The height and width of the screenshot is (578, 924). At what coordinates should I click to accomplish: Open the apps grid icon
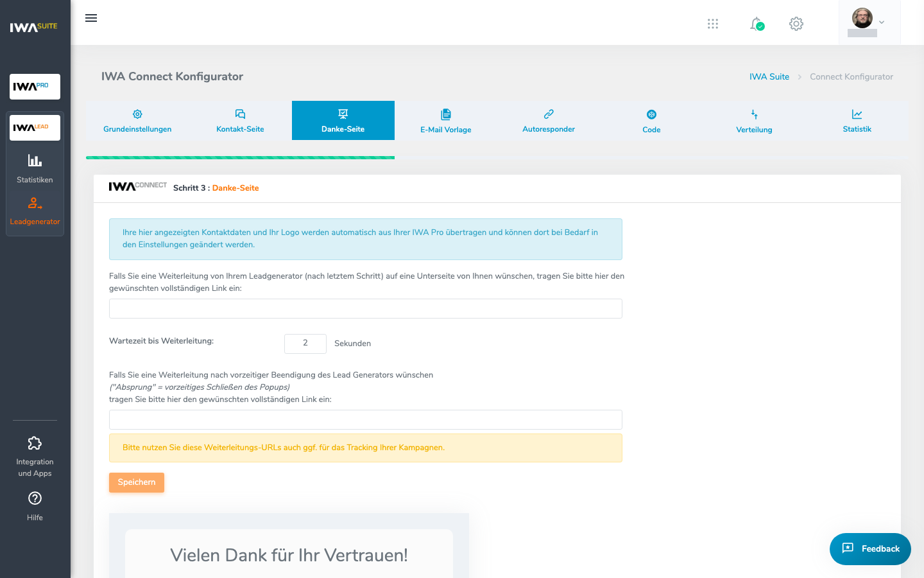tap(713, 24)
